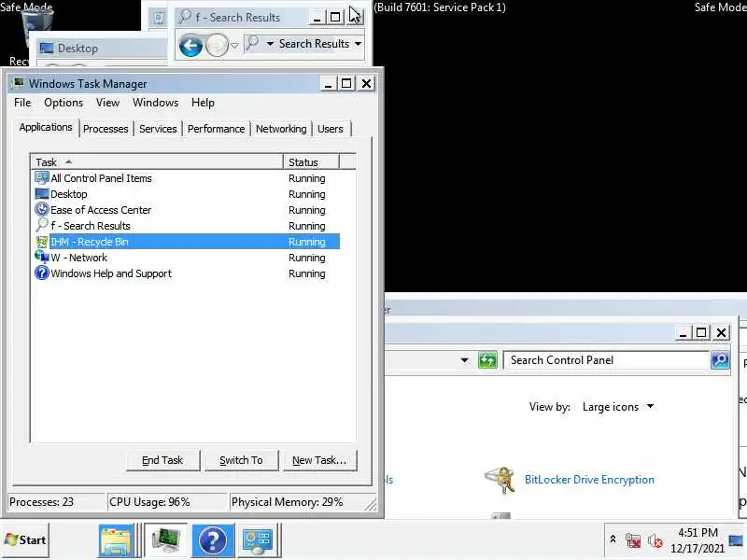This screenshot has width=747, height=560.
Task: Open the View menu in Task Manager
Action: coord(107,103)
